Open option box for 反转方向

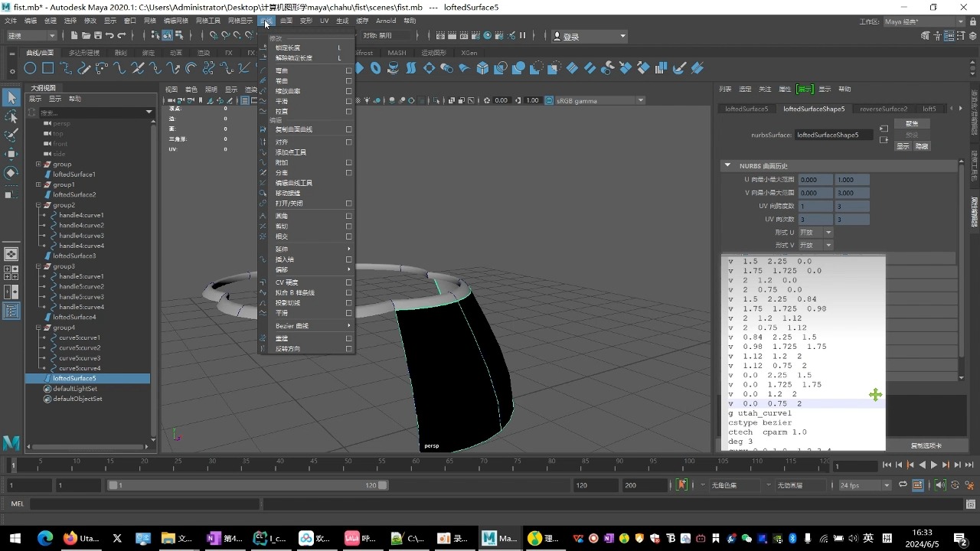tap(349, 349)
